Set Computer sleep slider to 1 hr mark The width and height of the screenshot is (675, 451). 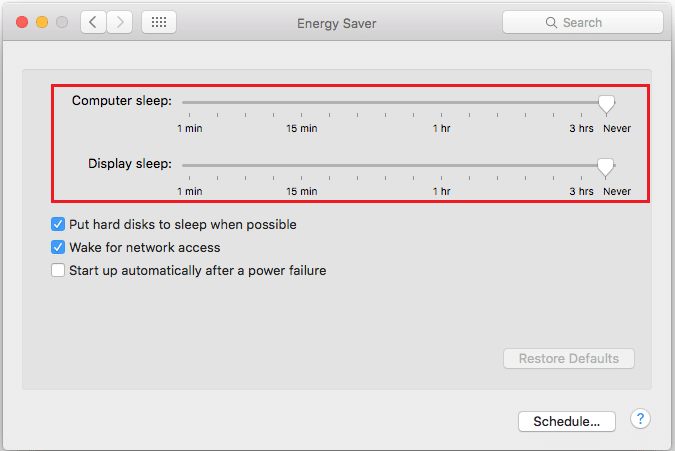441,102
